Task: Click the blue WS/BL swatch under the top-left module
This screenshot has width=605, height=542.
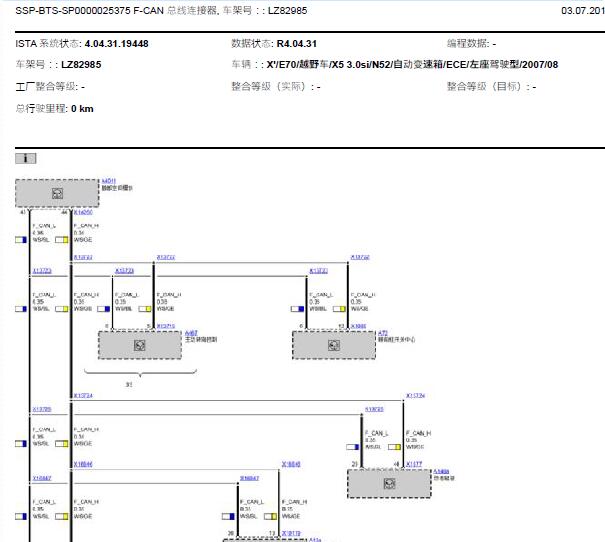Action: pyautogui.click(x=21, y=240)
